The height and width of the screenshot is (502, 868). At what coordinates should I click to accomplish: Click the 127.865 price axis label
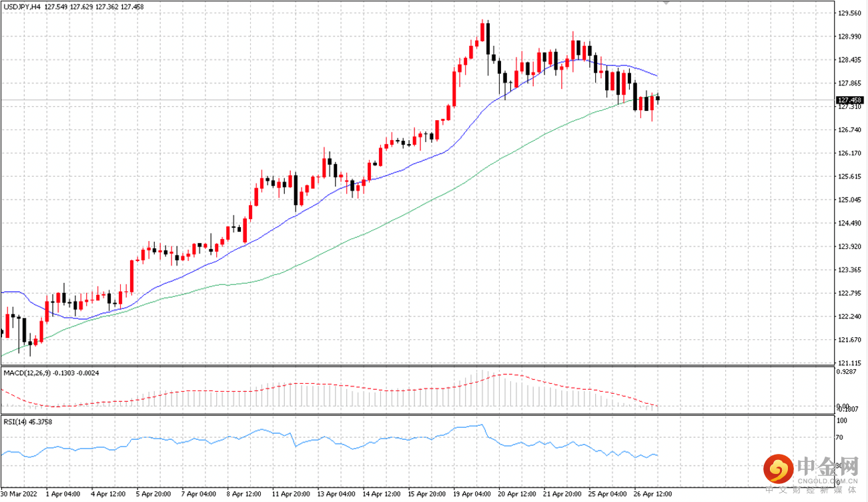(x=849, y=83)
